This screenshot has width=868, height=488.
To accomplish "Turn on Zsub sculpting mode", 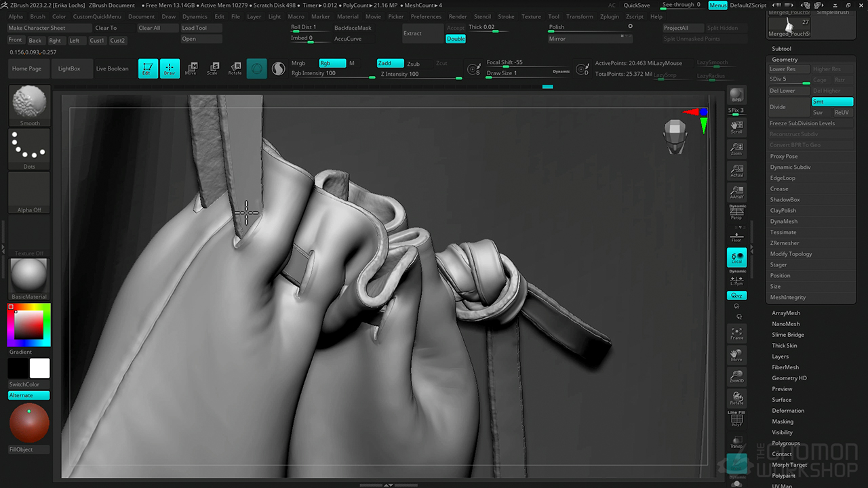I will 413,64.
